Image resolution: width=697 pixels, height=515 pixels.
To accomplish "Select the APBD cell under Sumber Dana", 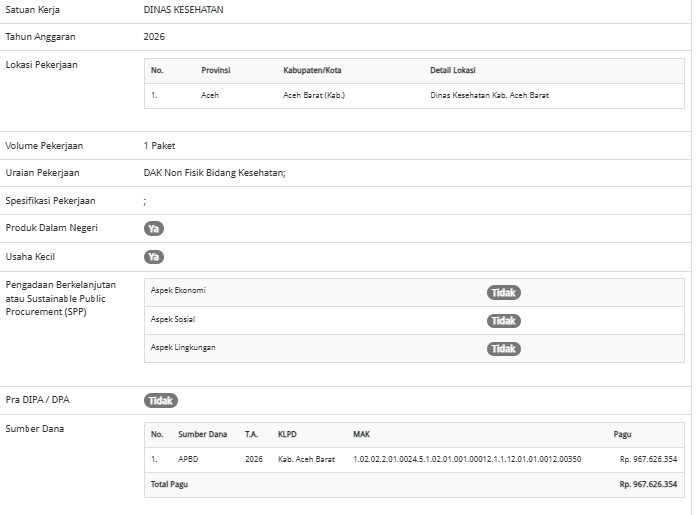I will pos(189,459).
